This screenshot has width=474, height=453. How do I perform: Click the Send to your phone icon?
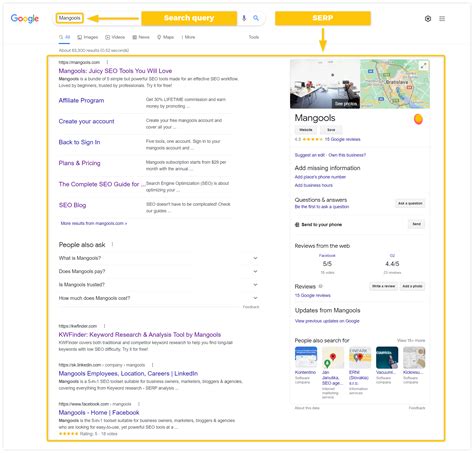297,225
